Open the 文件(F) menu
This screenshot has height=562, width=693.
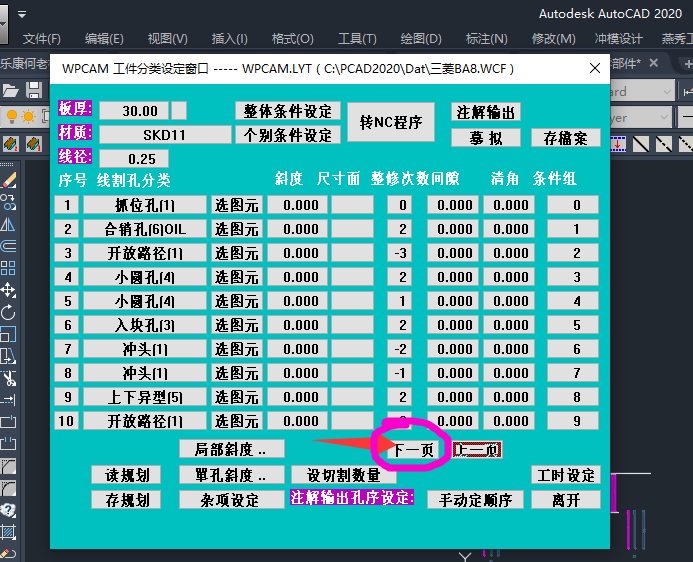[42, 39]
